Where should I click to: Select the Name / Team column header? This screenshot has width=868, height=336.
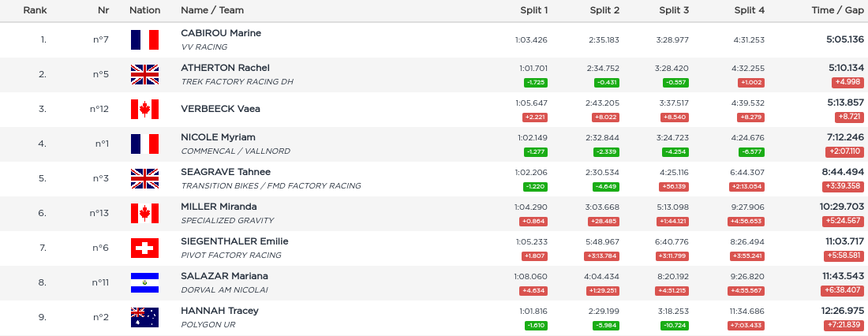tap(212, 10)
